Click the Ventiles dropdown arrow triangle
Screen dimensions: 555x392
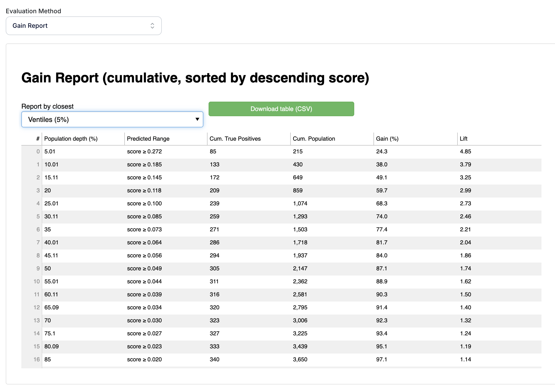(x=197, y=119)
